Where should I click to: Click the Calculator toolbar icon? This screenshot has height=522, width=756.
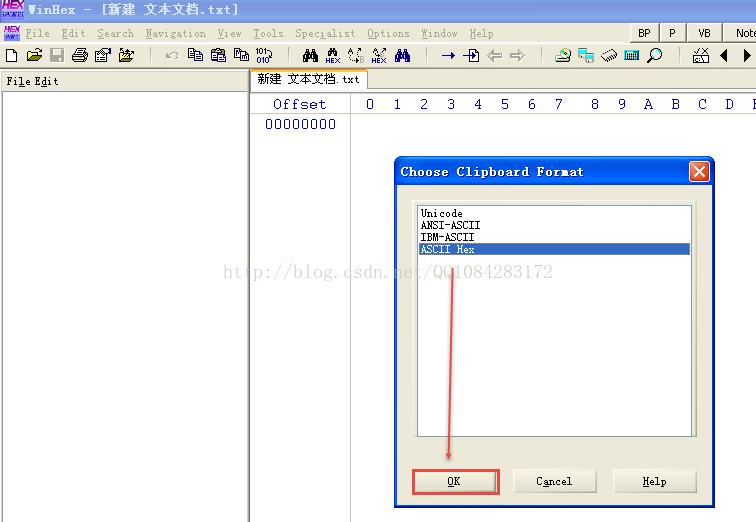[x=632, y=56]
